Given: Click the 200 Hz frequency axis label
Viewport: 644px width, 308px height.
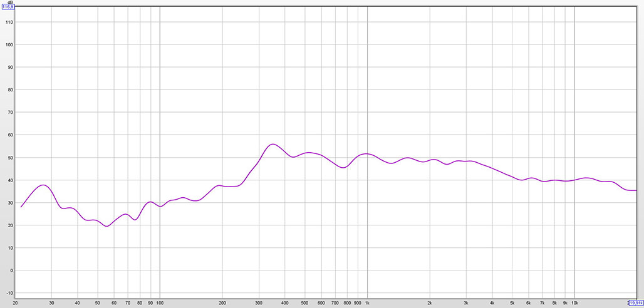Looking at the screenshot, I should tap(222, 302).
